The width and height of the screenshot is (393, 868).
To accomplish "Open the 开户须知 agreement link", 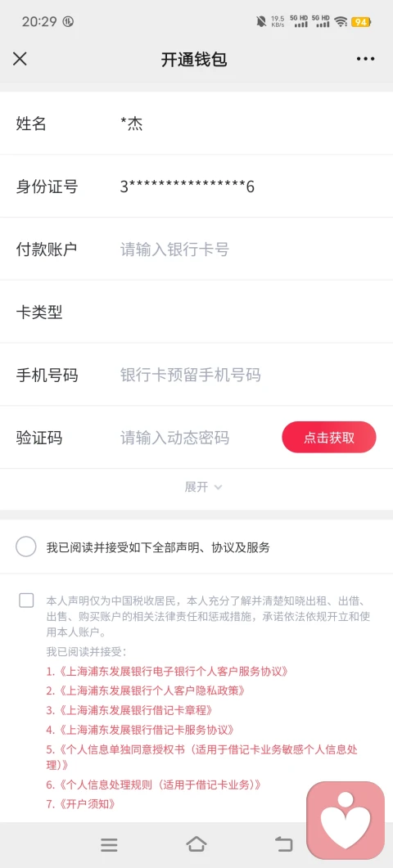I will 80,804.
